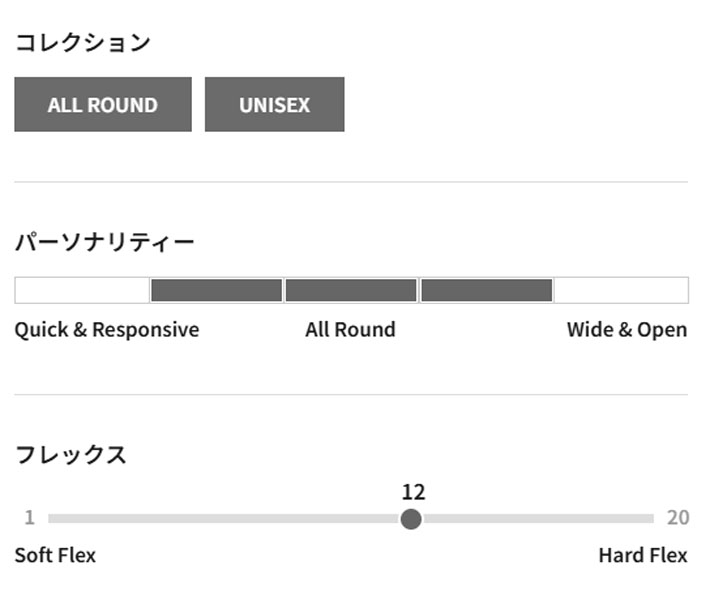Click the コレクション section heading
Image resolution: width=710 pixels, height=604 pixels.
(x=82, y=43)
